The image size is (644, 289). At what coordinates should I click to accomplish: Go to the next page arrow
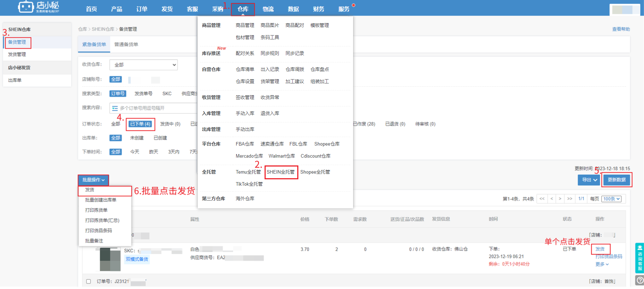coord(560,198)
